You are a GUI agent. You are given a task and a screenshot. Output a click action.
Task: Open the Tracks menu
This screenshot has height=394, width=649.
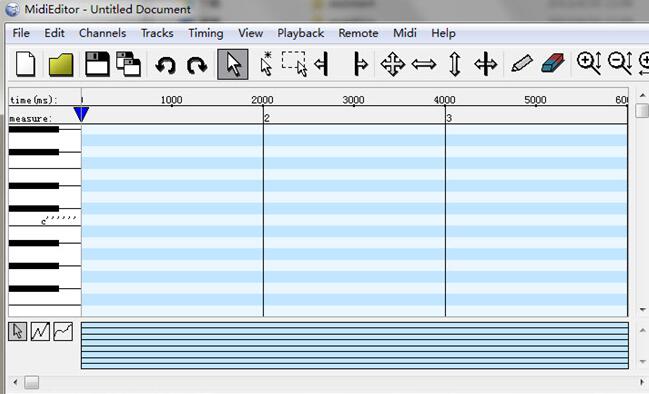pos(157,33)
